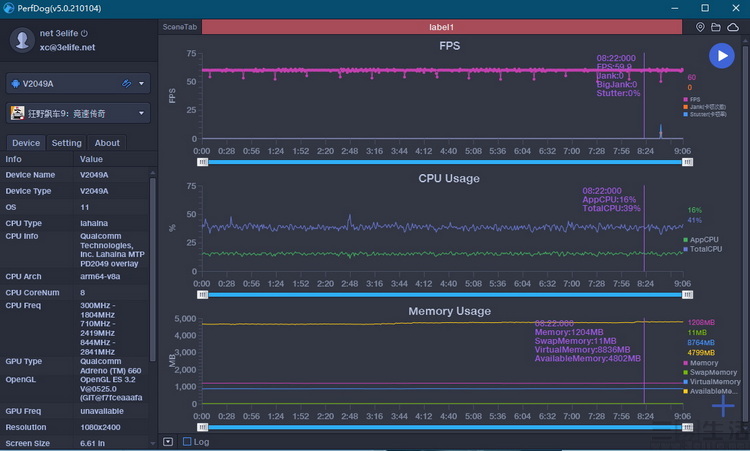Click the collapse panel icon beside Log
Image resolution: width=750 pixels, height=451 pixels.
tap(168, 441)
